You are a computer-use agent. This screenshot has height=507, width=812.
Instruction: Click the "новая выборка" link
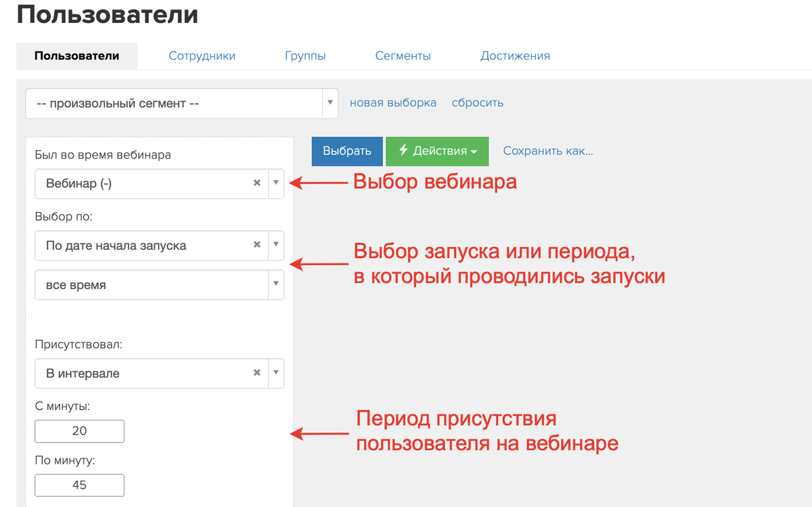392,102
